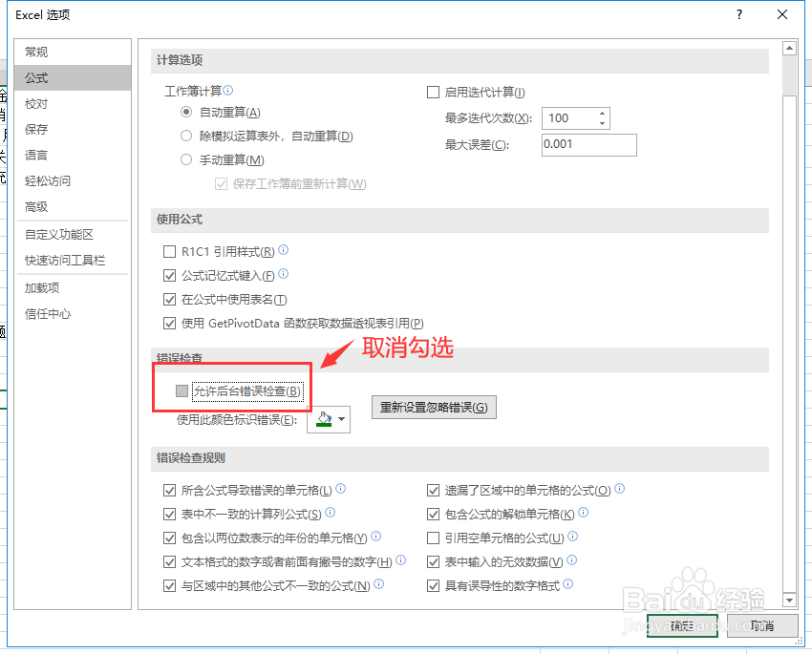Click info icon next to 工作簿计算
The height and width of the screenshot is (654, 812).
pos(228,90)
